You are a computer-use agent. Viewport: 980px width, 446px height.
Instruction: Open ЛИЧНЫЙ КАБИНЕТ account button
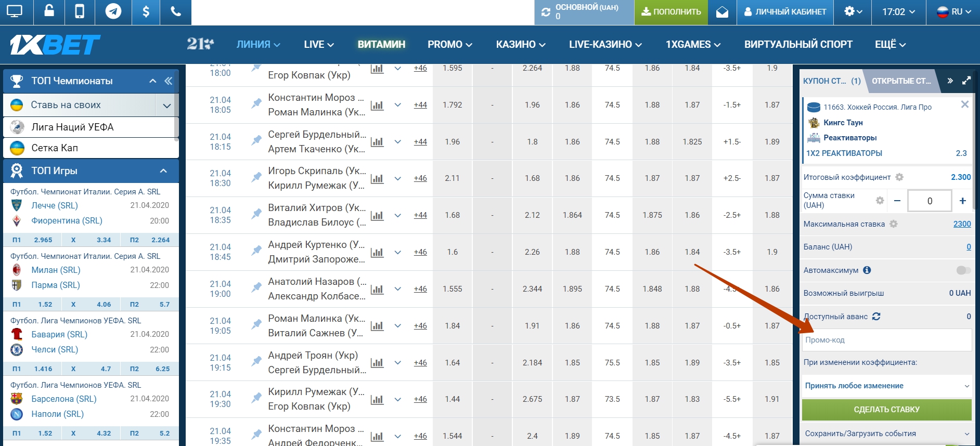(x=785, y=12)
